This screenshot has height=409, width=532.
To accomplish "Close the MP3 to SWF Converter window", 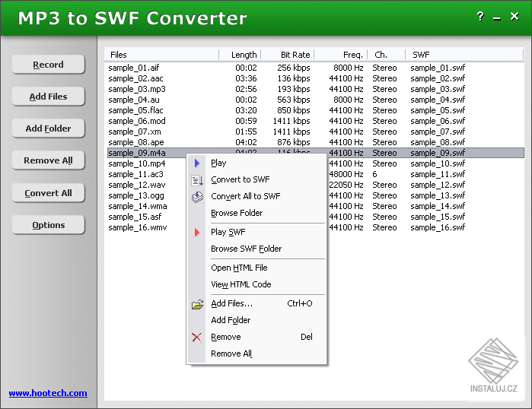I will [x=514, y=16].
